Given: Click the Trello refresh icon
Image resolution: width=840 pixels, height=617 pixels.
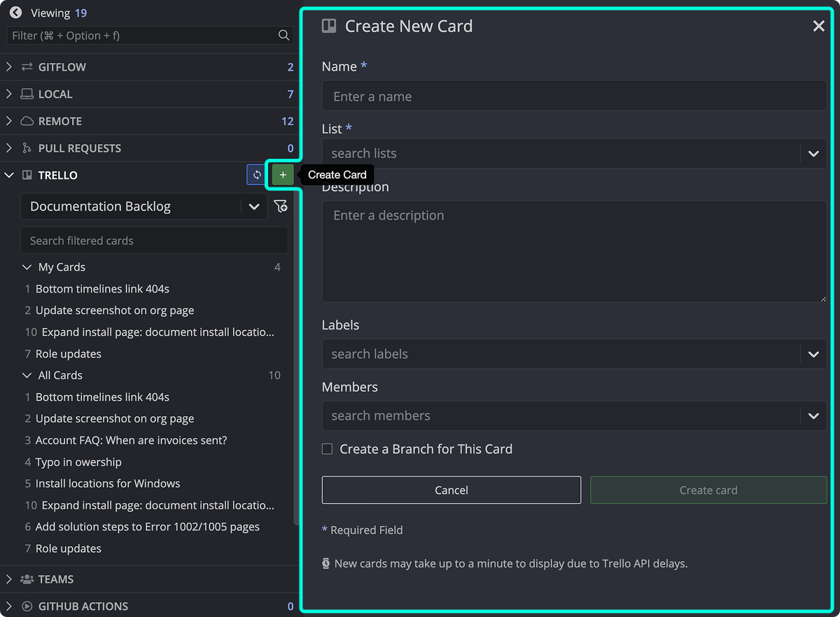Looking at the screenshot, I should coord(256,174).
